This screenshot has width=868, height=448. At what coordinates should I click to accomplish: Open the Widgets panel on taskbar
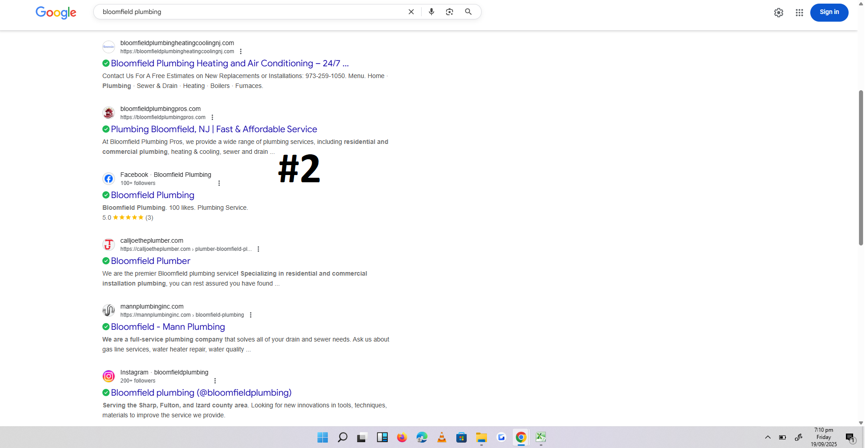(382, 437)
